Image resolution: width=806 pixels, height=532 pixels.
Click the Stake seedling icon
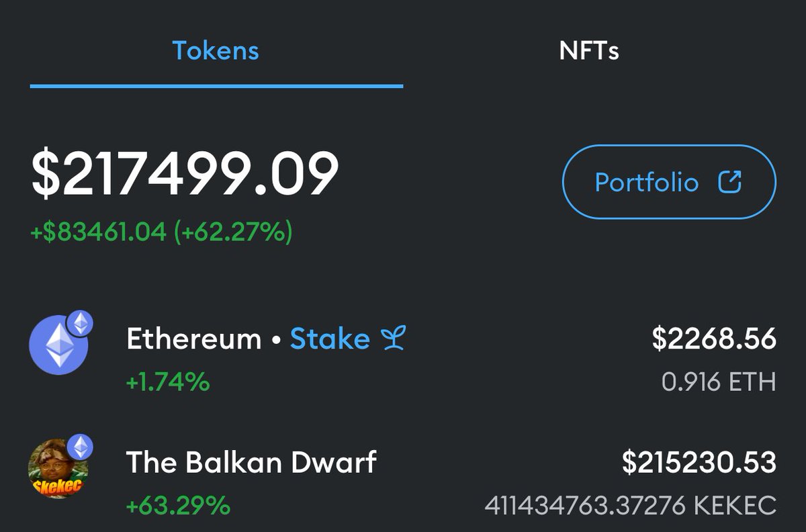coord(393,340)
